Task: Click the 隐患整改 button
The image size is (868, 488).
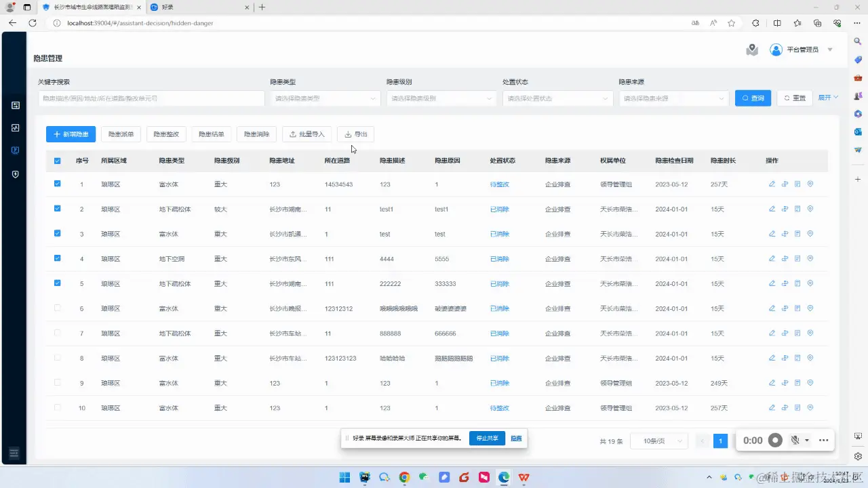Action: tap(166, 134)
